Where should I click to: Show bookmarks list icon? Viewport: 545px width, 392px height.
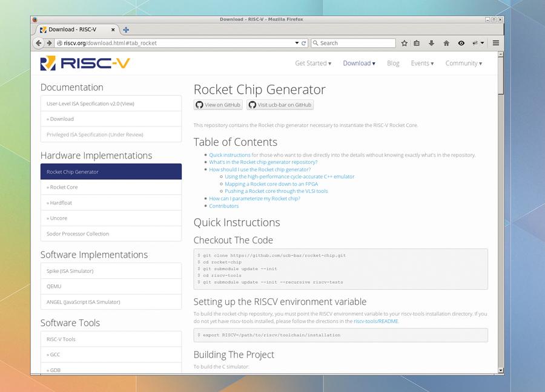[x=417, y=43]
